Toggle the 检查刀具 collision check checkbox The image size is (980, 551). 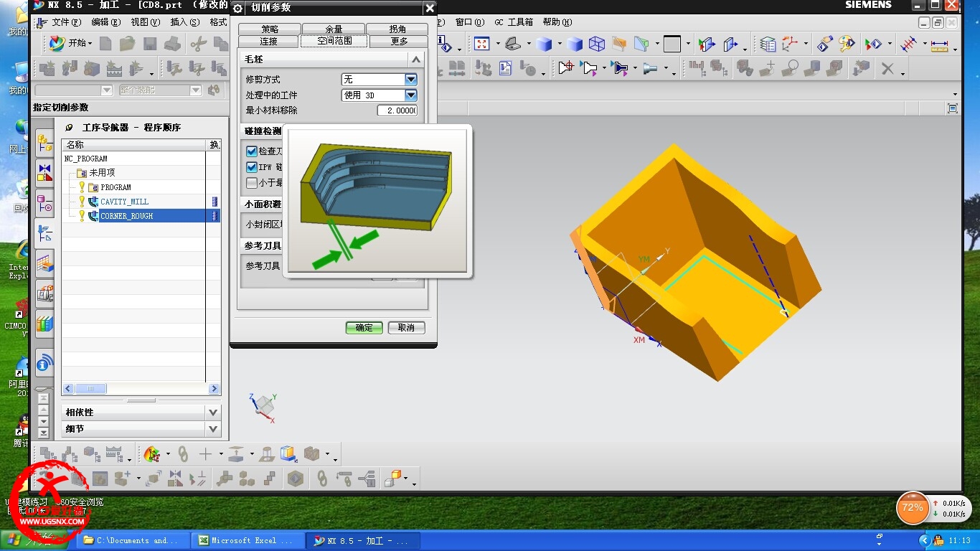pos(252,151)
